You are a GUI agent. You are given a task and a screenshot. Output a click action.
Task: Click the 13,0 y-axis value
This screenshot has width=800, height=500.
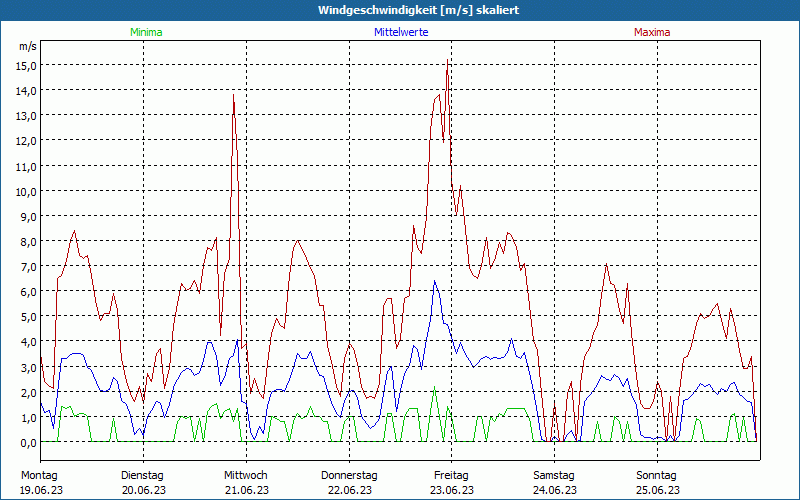[x=28, y=116]
